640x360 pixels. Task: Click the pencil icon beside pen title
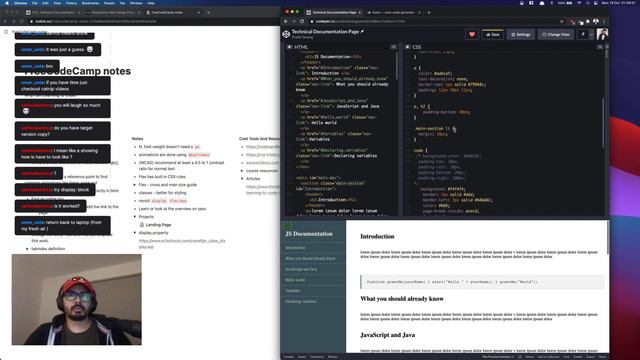tap(362, 31)
